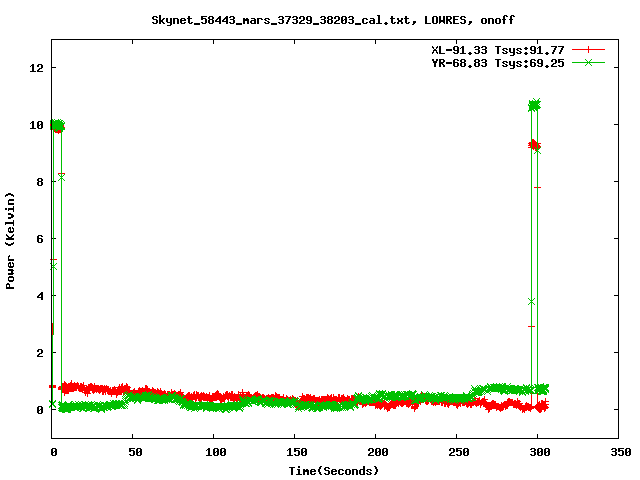Click the x-axis tick label 350
The image size is (640, 480).
[x=621, y=452]
